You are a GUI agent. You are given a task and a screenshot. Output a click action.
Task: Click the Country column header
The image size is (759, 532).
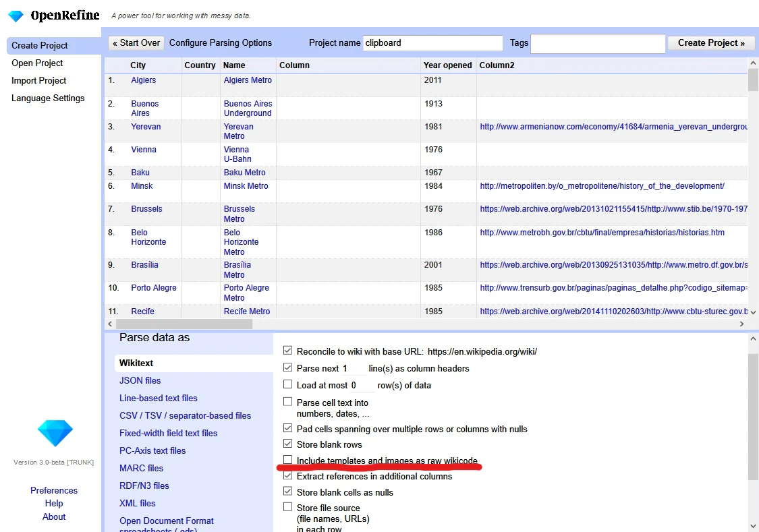click(200, 65)
